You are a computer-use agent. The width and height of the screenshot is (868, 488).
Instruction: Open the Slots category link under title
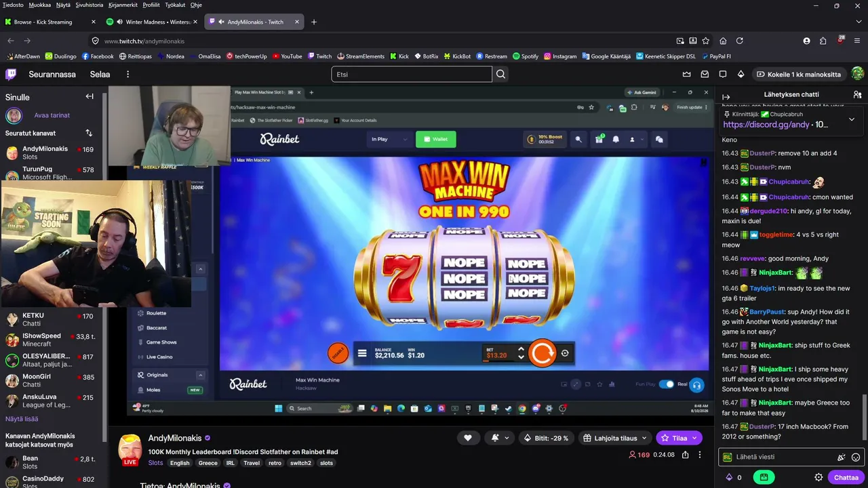155,463
